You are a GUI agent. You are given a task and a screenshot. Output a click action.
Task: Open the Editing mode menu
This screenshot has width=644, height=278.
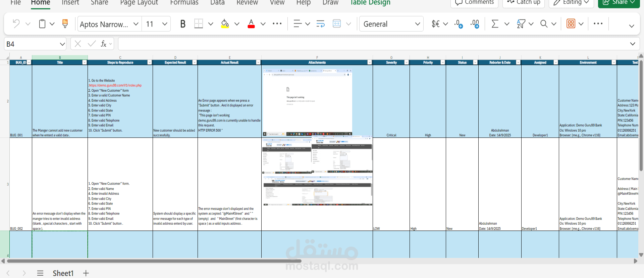pos(571,3)
